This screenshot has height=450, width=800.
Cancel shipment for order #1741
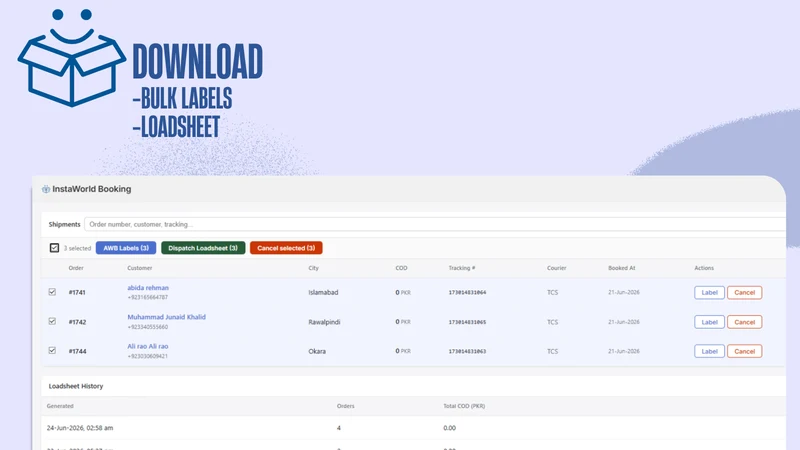744,292
